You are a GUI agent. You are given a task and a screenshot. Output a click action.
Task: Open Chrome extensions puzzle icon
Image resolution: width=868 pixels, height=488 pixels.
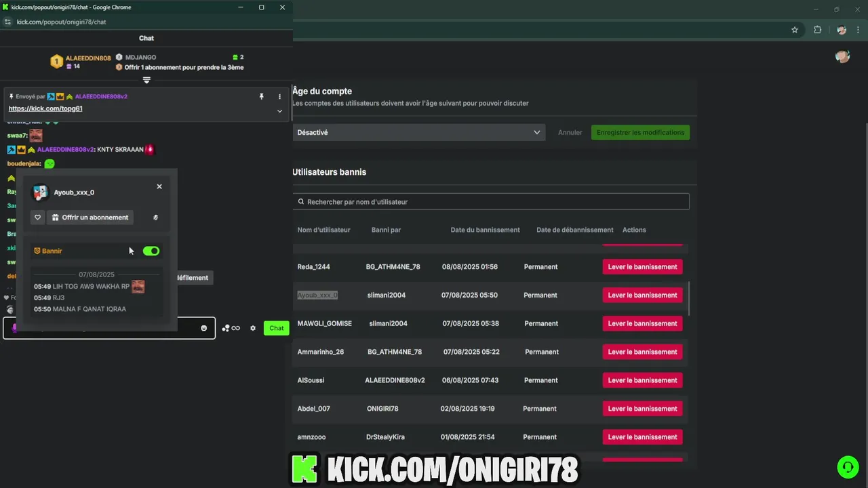(x=817, y=30)
